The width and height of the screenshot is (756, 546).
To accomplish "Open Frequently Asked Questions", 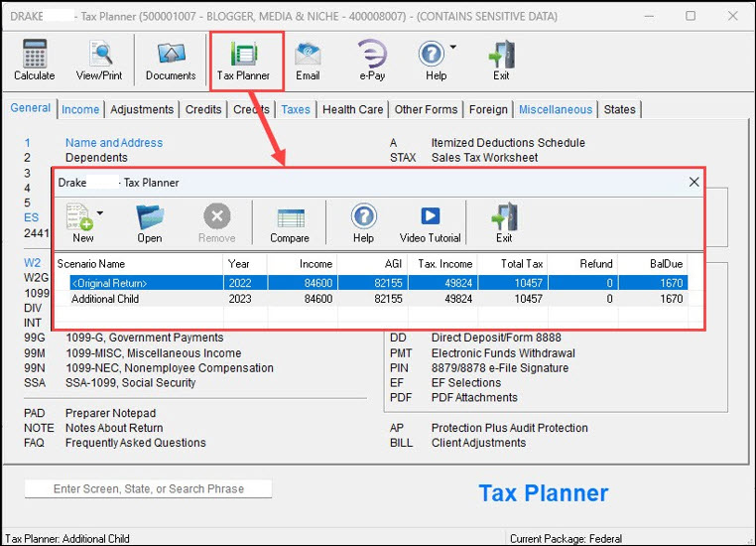I will click(136, 443).
